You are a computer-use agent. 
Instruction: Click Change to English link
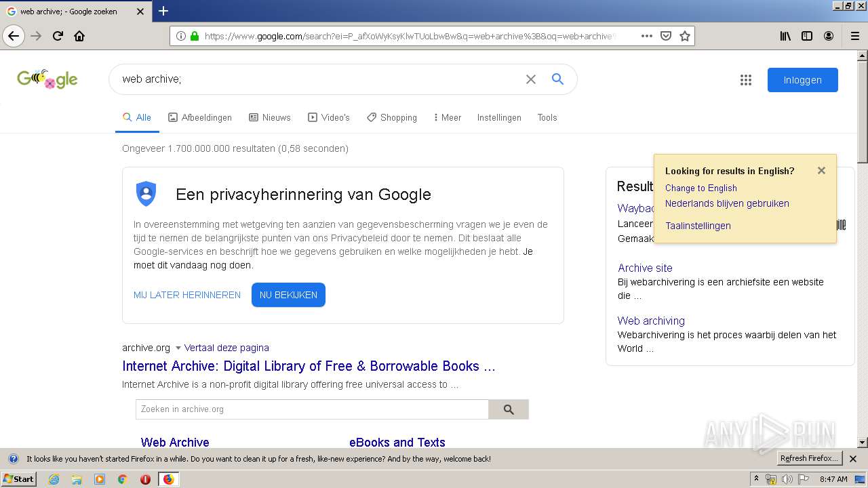click(x=701, y=188)
